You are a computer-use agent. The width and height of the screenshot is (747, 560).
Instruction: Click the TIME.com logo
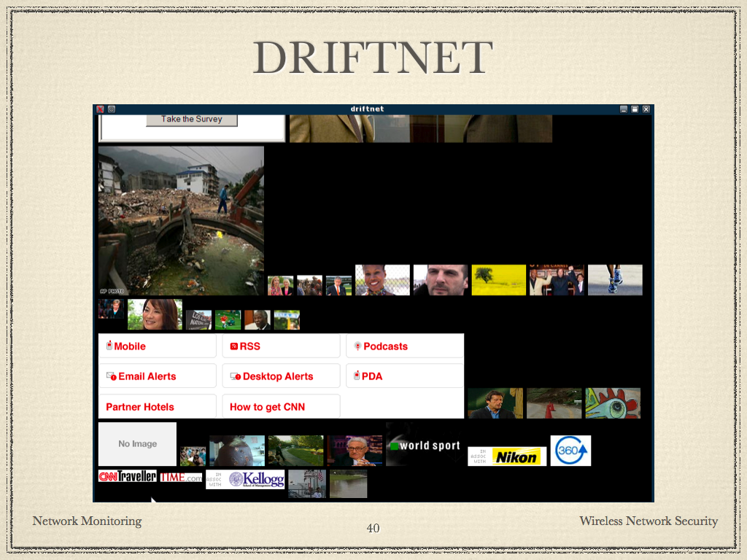pyautogui.click(x=181, y=477)
